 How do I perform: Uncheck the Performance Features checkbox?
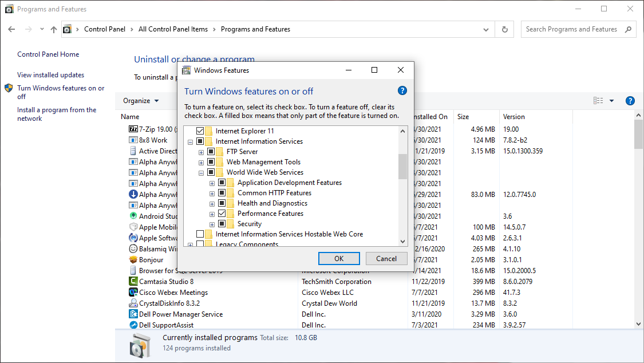[222, 214]
